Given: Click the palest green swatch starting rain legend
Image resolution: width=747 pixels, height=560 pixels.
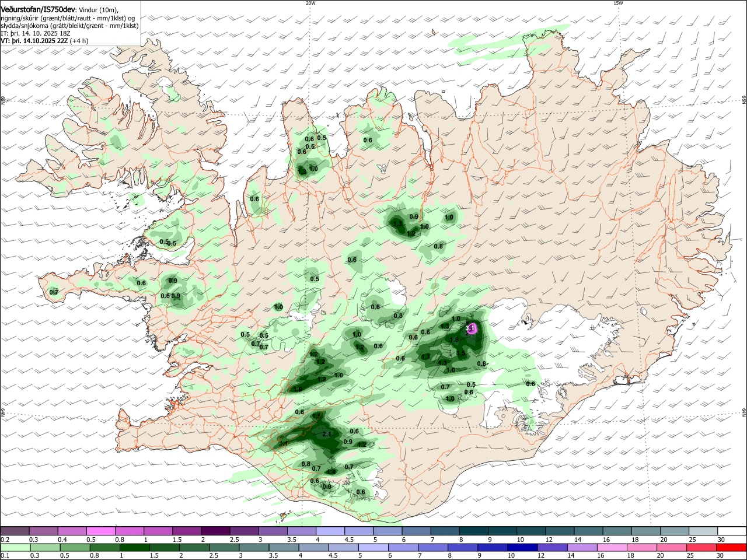Looking at the screenshot, I should [15, 548].
